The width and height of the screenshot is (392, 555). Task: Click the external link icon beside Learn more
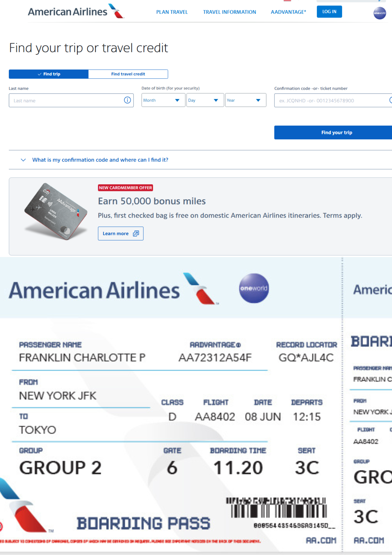[136, 234]
